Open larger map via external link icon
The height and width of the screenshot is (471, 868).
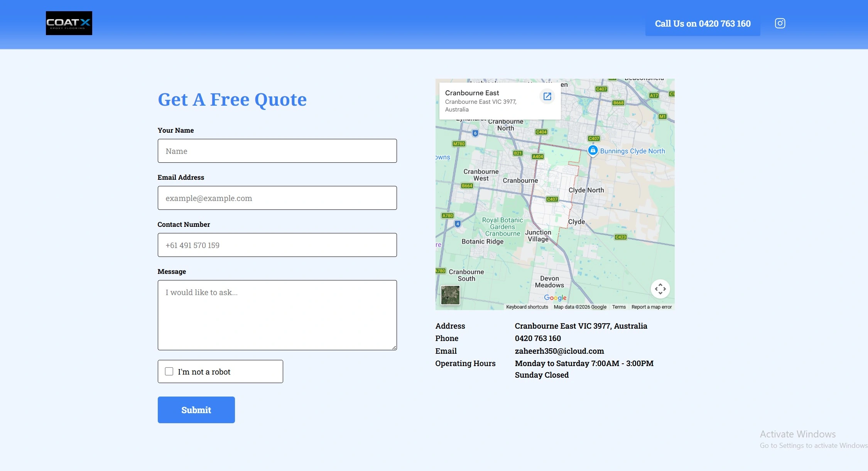pos(547,96)
